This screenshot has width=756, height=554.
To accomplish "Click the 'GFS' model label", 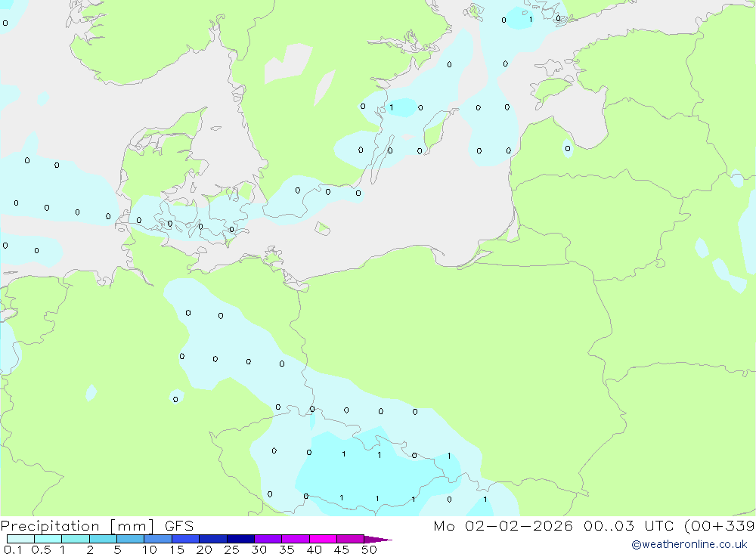I will click(x=179, y=525).
